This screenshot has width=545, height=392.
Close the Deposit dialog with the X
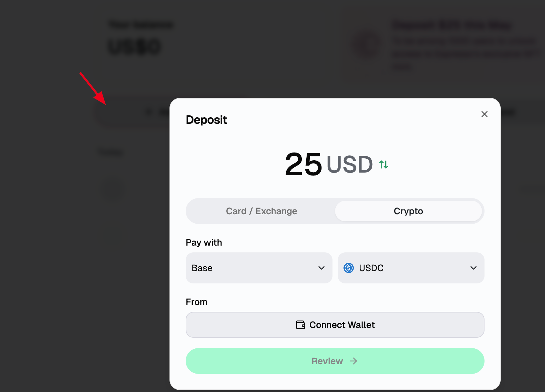tap(484, 114)
